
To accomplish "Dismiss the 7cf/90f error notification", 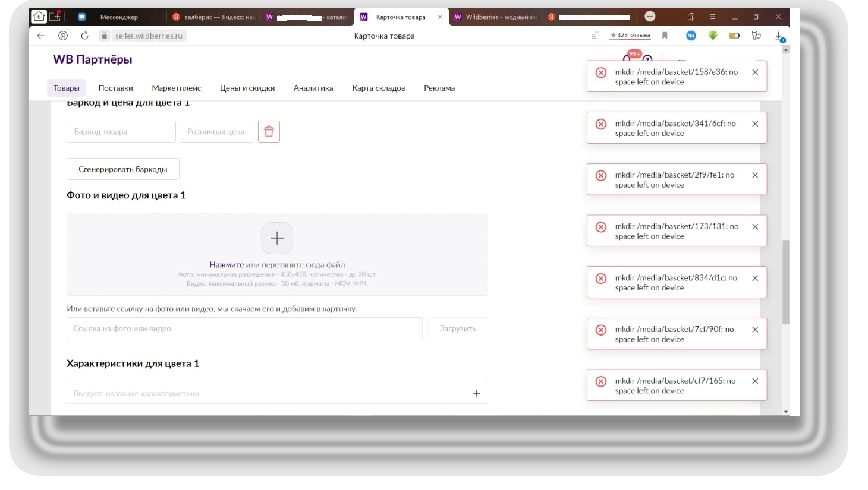I will click(x=755, y=330).
